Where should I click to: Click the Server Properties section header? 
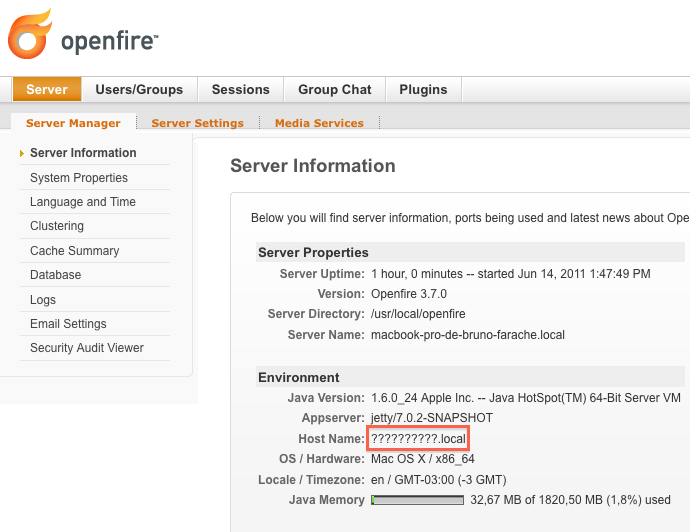click(x=470, y=253)
